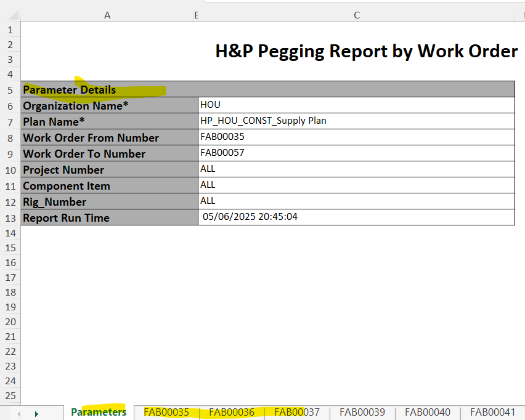Open the FAB00037 sheet tab
This screenshot has height=420, width=525.
[x=297, y=412]
